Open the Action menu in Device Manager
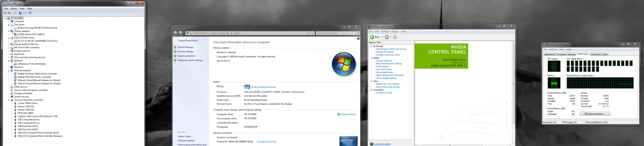This screenshot has height=146, width=644. 14,9
